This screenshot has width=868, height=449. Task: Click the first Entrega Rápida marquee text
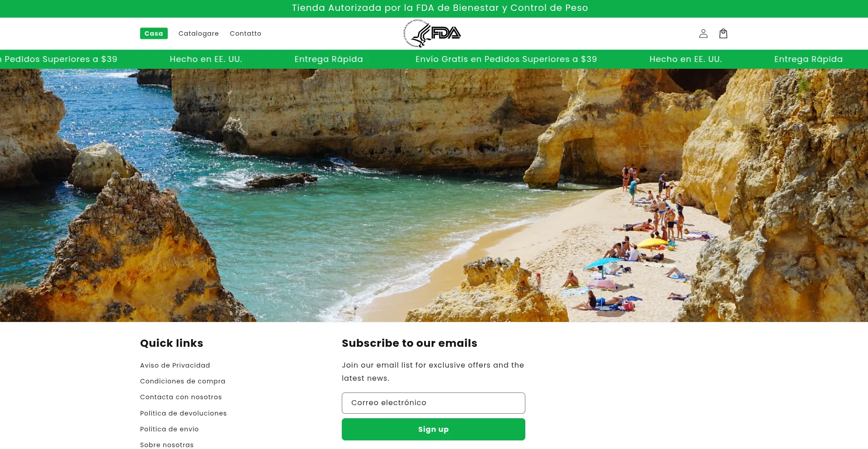click(x=329, y=59)
